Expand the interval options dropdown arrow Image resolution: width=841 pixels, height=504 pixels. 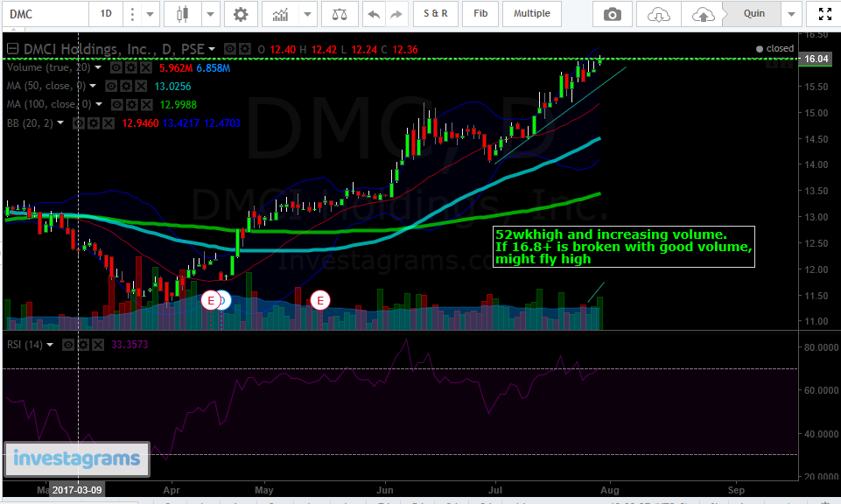pyautogui.click(x=151, y=14)
